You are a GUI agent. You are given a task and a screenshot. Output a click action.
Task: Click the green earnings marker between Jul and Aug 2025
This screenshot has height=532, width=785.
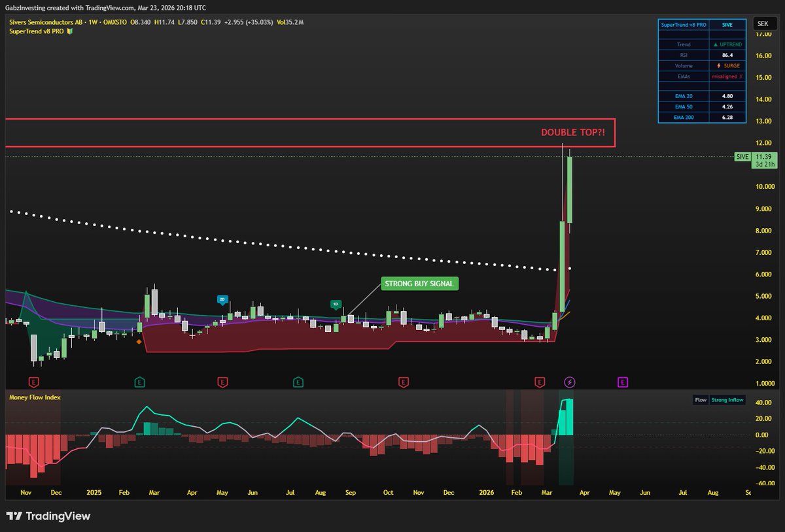(298, 382)
